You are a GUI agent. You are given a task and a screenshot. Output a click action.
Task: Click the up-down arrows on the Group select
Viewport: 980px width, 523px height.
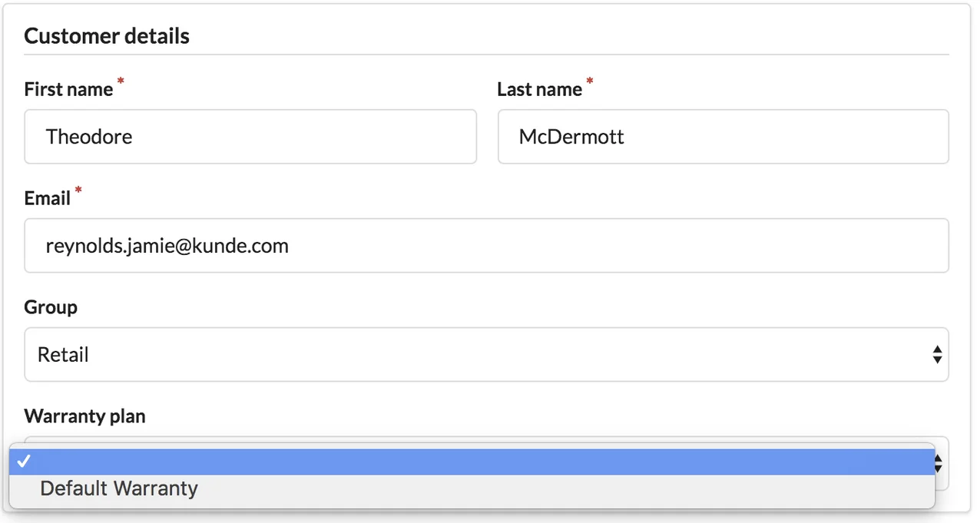point(937,355)
